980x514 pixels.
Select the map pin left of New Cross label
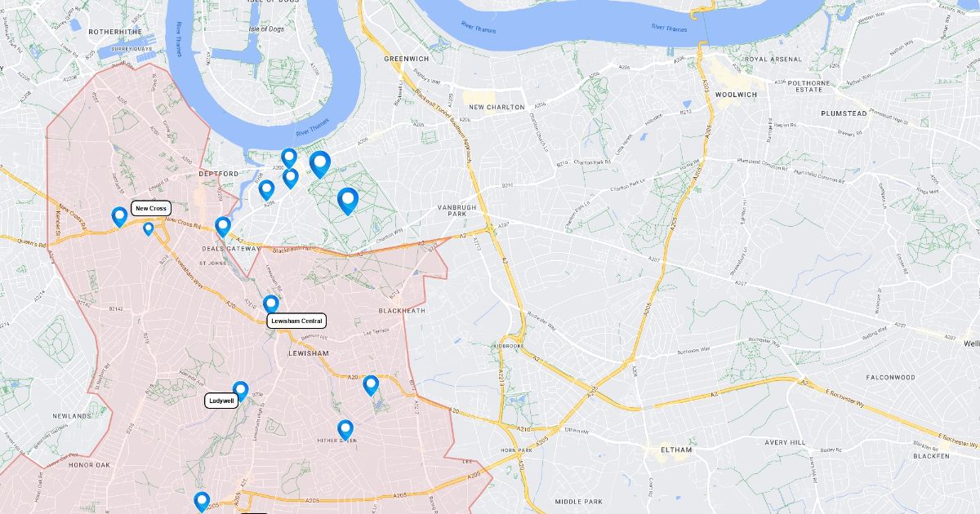(119, 217)
